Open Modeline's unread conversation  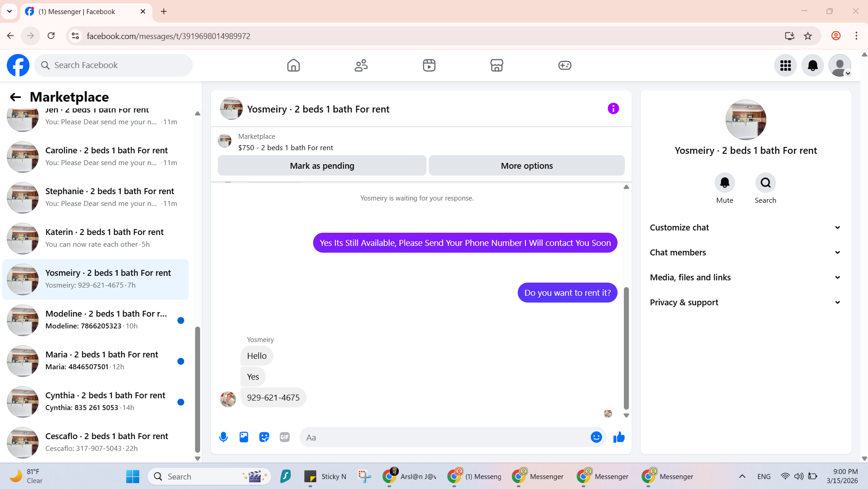coord(96,320)
